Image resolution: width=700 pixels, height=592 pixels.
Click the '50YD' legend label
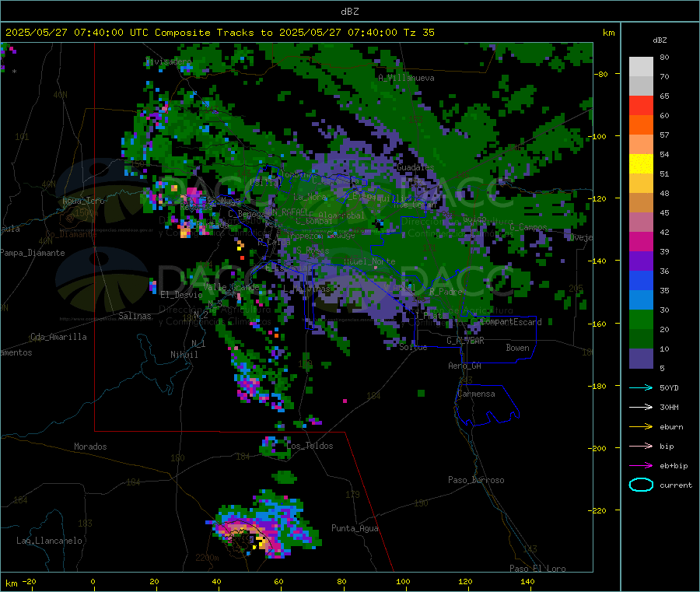click(669, 388)
